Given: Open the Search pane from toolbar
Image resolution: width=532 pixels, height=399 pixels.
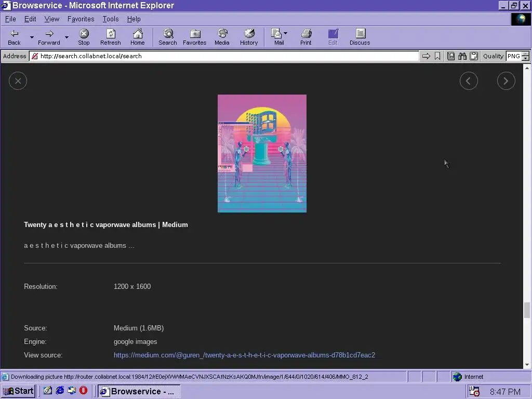Looking at the screenshot, I should [x=168, y=37].
